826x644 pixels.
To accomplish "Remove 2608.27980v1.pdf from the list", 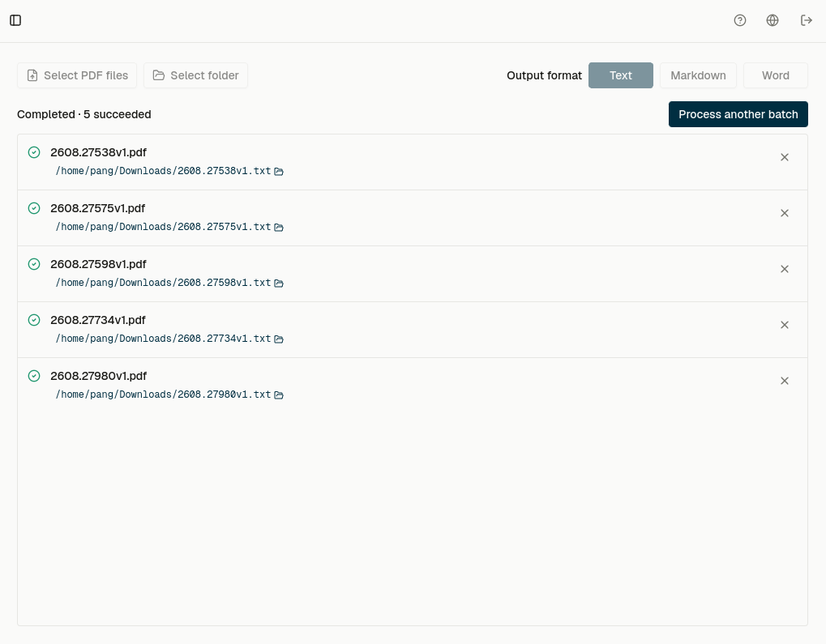I will point(785,381).
